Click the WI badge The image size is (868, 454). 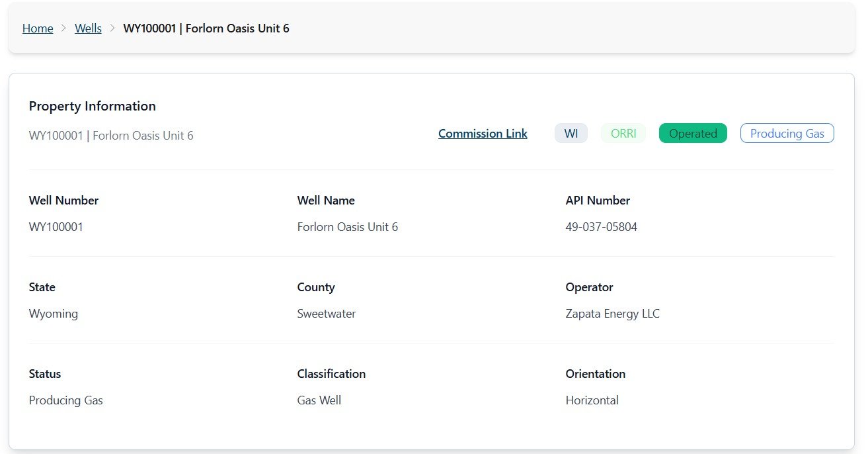571,133
